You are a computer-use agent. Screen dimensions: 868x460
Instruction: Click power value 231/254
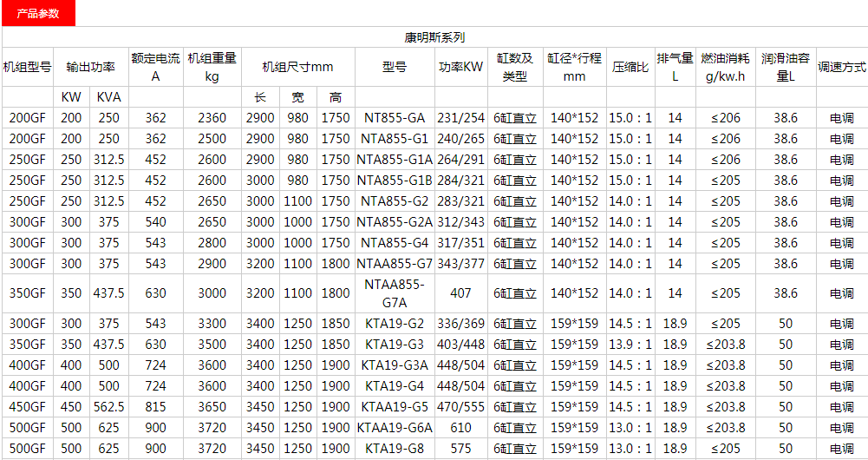[460, 118]
